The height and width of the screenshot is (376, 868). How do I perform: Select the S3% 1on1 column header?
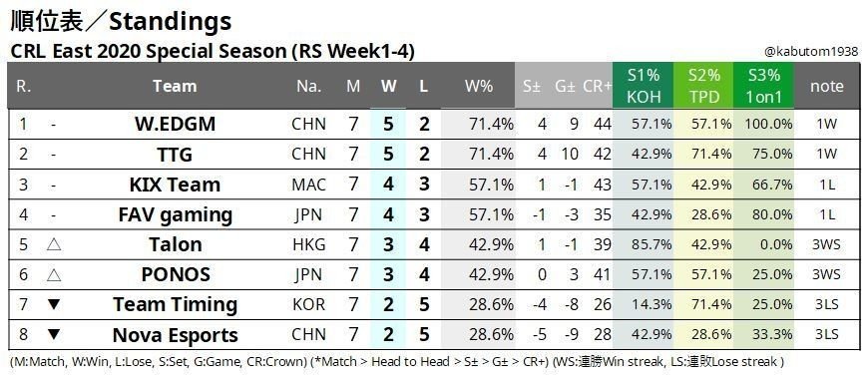[x=764, y=86]
